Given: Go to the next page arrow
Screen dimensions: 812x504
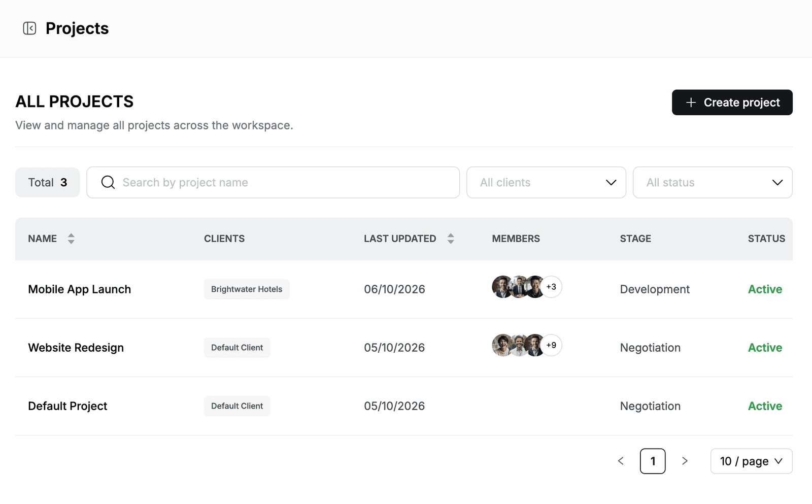Looking at the screenshot, I should click(685, 461).
